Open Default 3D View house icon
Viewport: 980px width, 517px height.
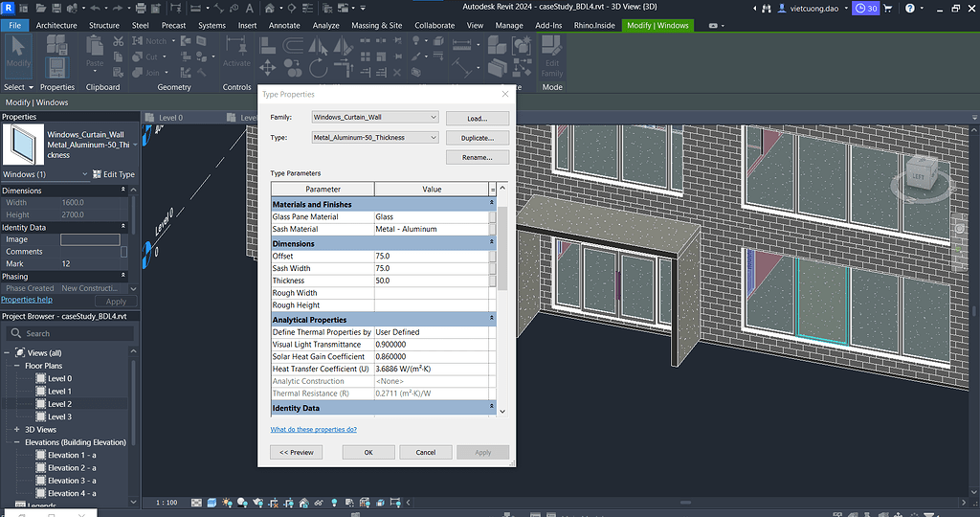pos(269,8)
